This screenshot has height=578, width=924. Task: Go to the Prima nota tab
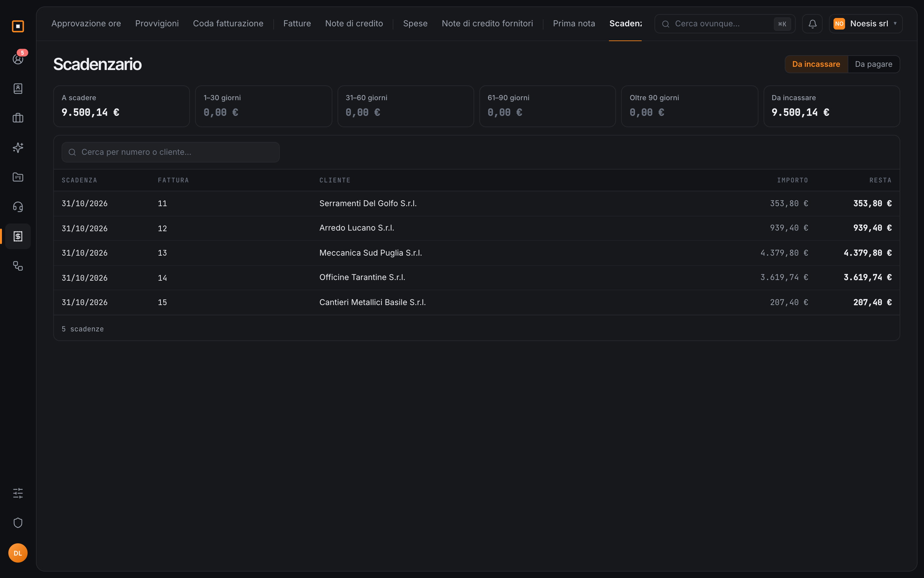[x=574, y=24]
